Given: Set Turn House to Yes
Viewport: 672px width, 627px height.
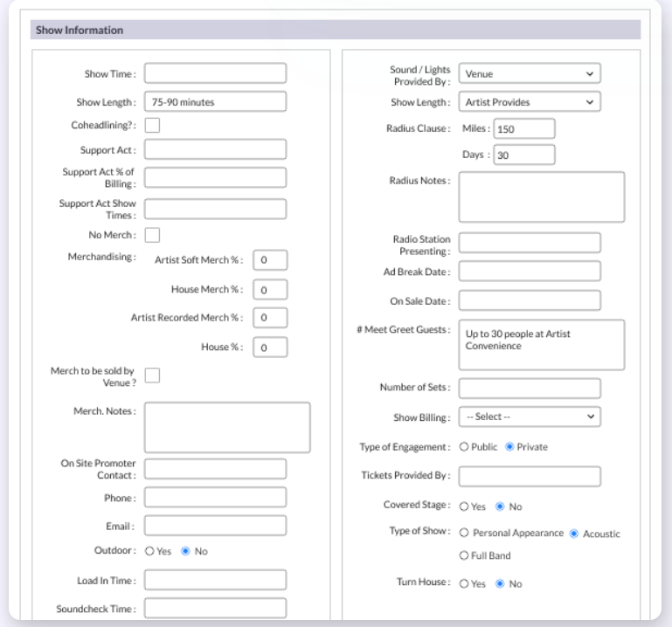Looking at the screenshot, I should pos(464,583).
